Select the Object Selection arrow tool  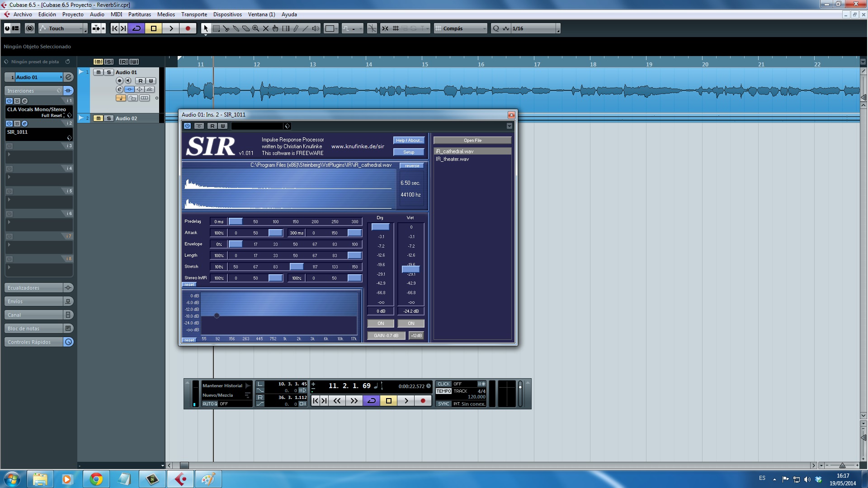click(x=206, y=28)
